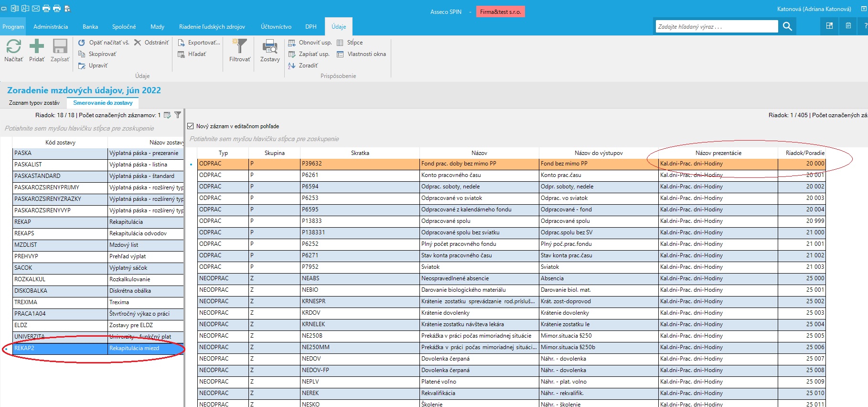Click the clipboard icon top right
The image size is (868, 407).
848,26
